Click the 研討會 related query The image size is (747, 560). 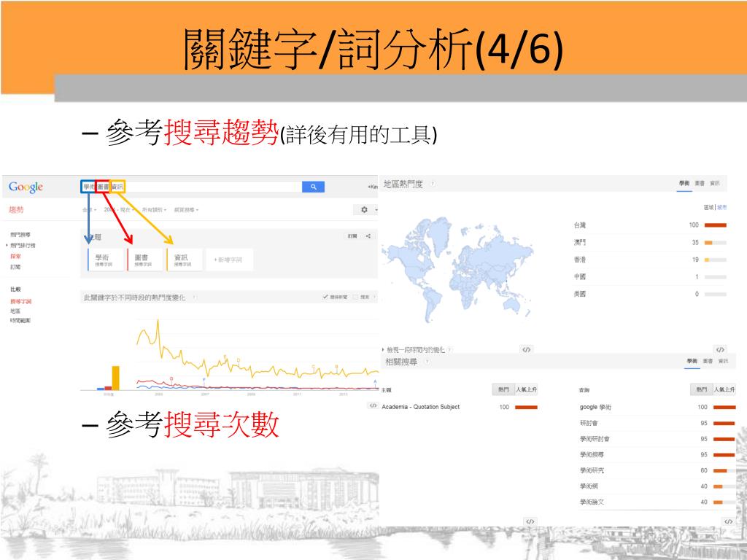[589, 423]
